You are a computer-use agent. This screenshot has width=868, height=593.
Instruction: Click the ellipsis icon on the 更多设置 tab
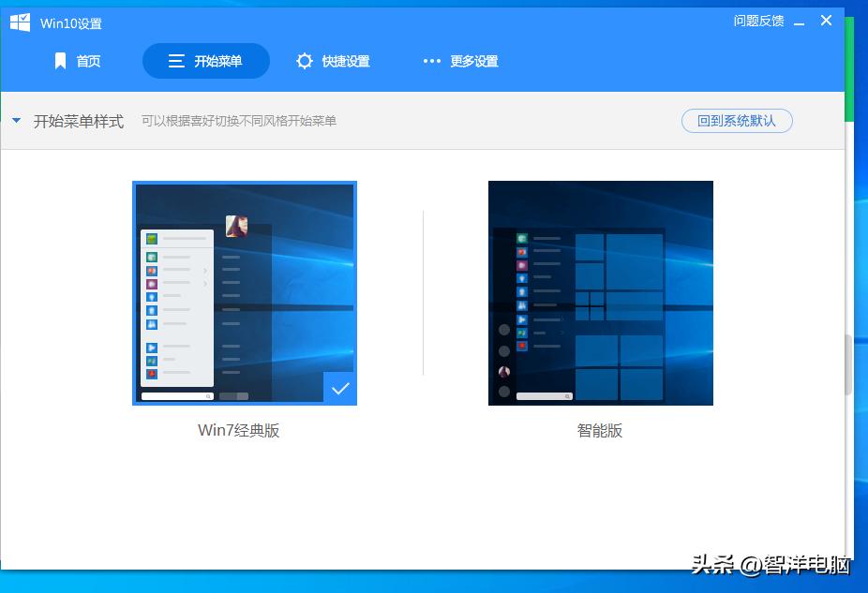(431, 61)
